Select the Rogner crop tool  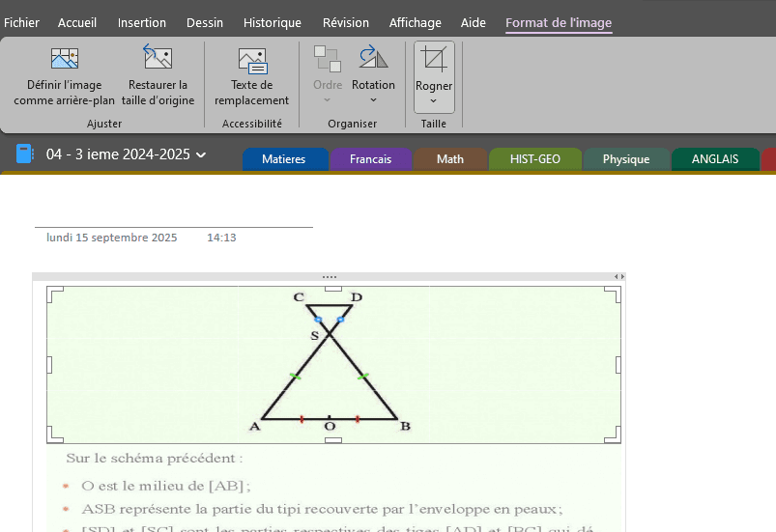pos(434,60)
